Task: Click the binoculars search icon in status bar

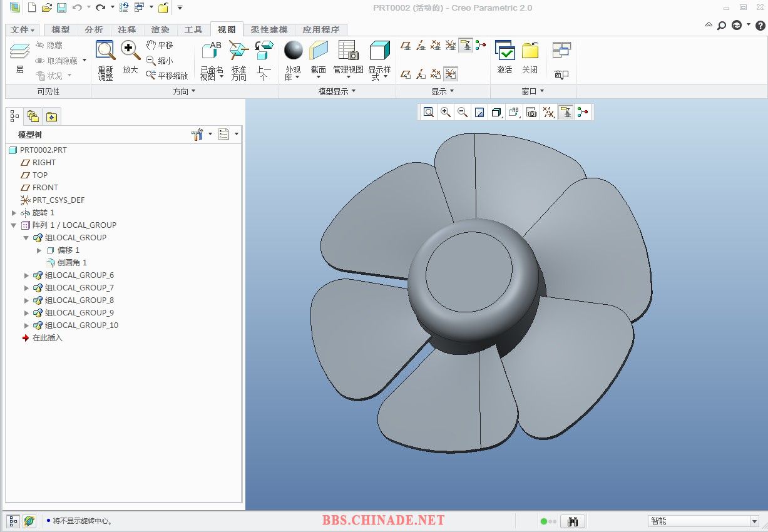Action: 572,521
